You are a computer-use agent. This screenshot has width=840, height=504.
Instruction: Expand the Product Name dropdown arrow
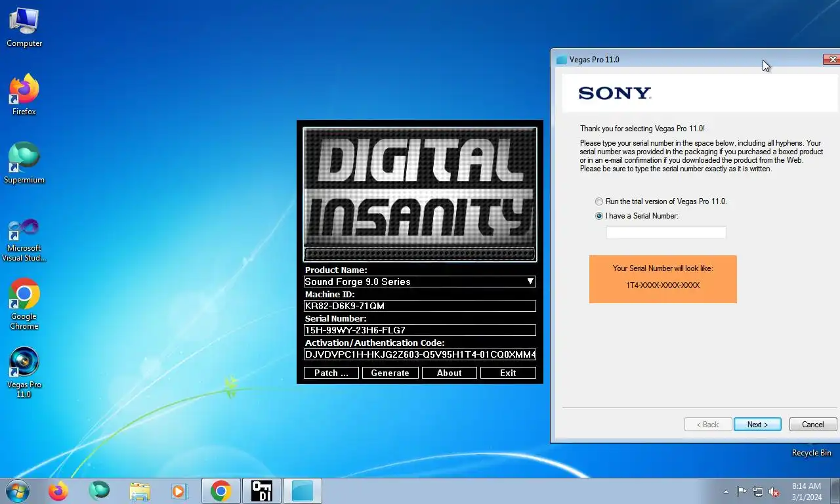click(530, 282)
